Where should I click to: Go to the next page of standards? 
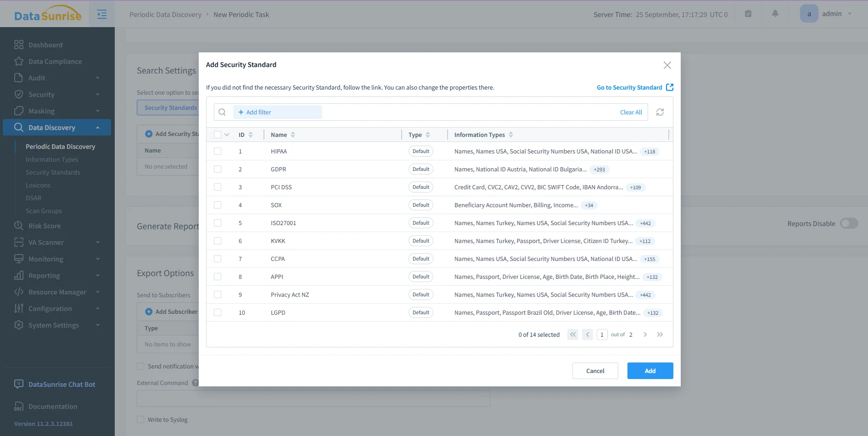645,334
